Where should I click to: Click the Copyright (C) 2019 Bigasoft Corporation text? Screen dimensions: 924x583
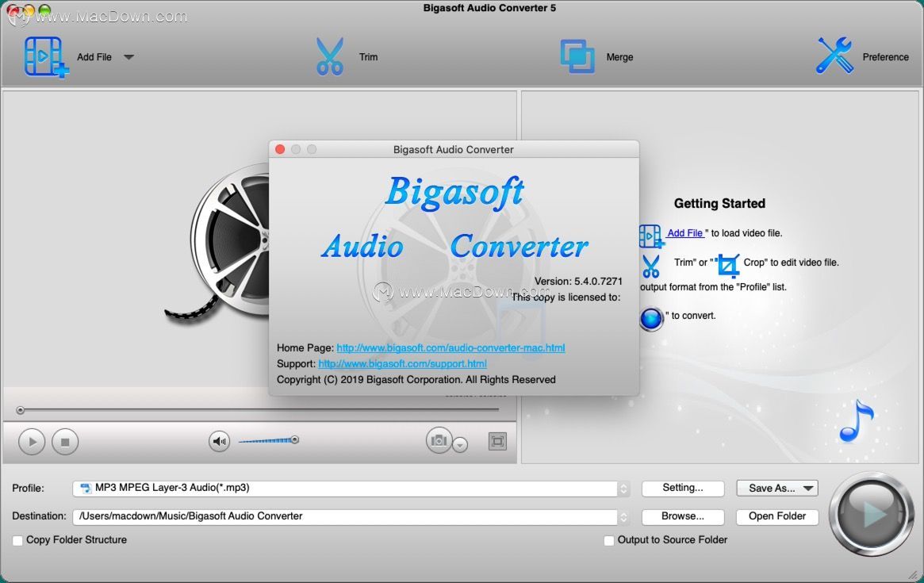416,380
